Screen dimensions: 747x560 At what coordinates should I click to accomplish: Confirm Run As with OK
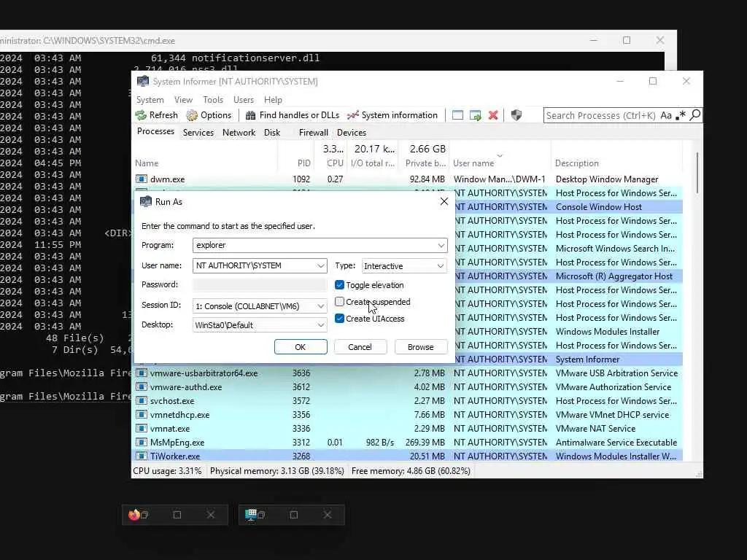point(301,346)
